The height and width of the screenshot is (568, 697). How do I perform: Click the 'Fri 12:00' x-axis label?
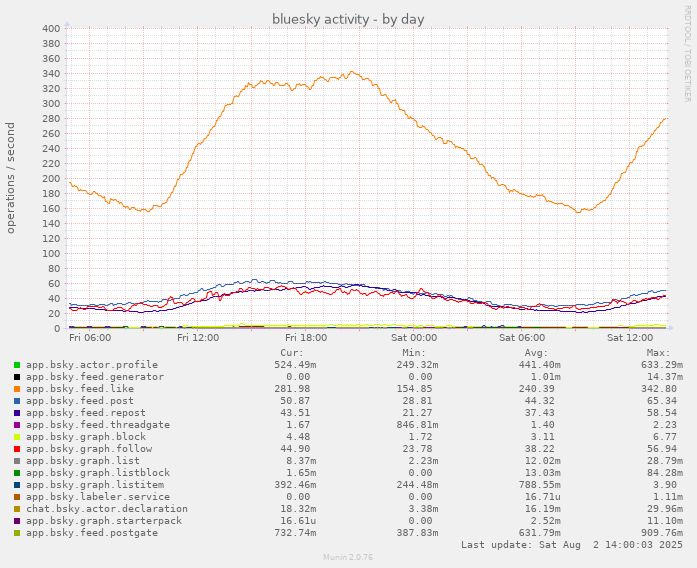click(198, 338)
